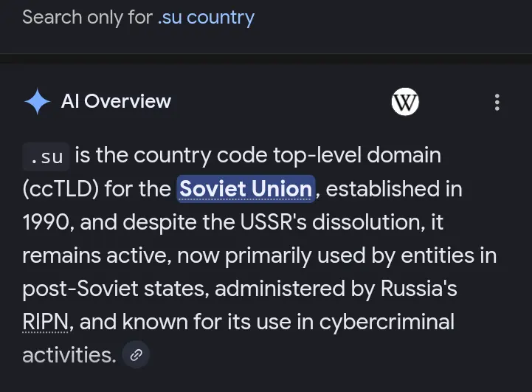Click the "post-Soviet" text in the overview
The height and width of the screenshot is (392, 532).
point(86,289)
